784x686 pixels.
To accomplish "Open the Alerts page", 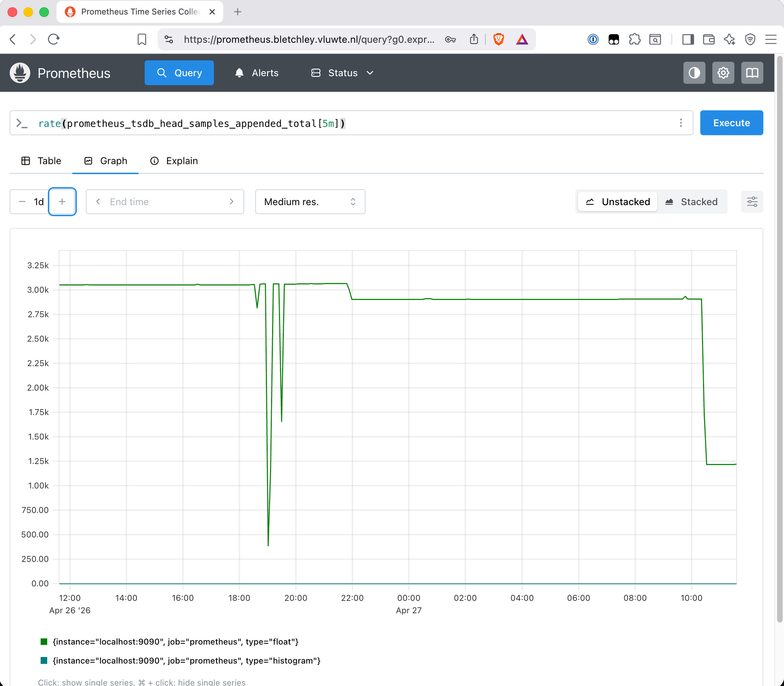I will pos(257,73).
